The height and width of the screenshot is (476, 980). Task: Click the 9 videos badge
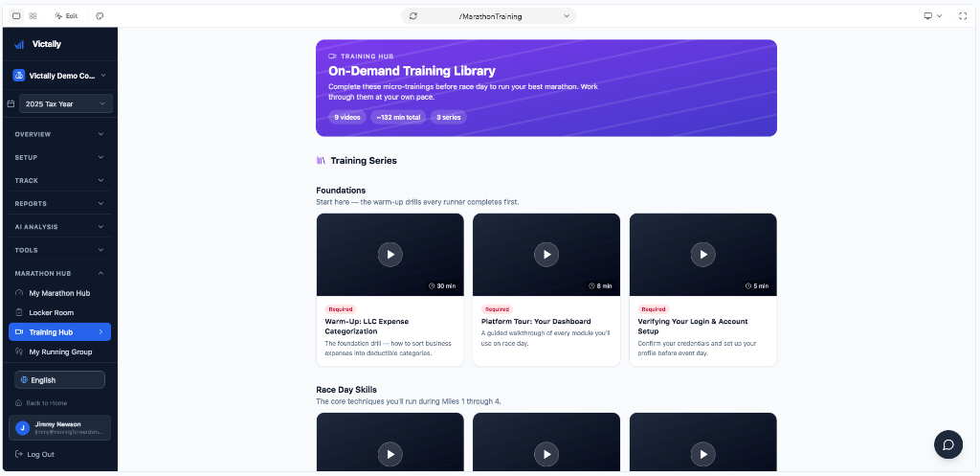346,117
